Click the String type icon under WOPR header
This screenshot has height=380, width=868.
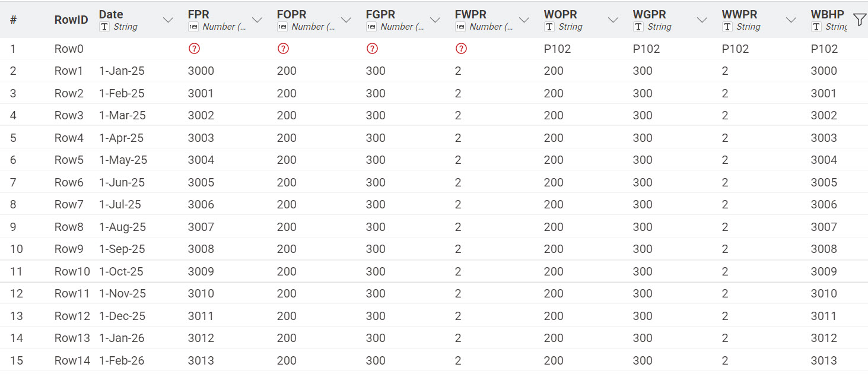[549, 27]
